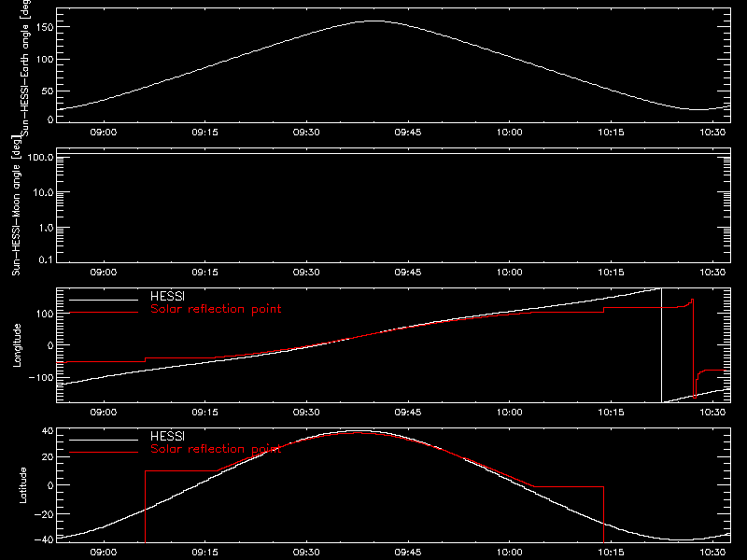Click white HESSI legend line in Latitude plot
The width and height of the screenshot is (747, 560).
[x=104, y=440]
